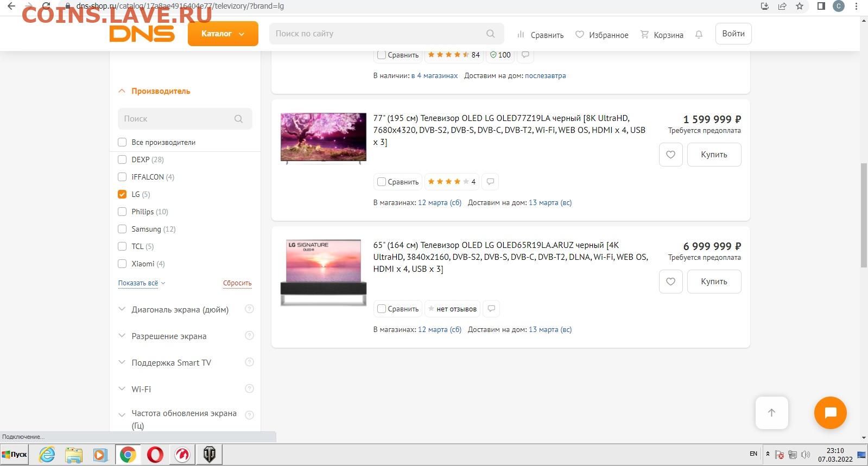Screen dimensions: 868x466
Task: Open Избранное favorites in header
Action: tap(602, 35)
